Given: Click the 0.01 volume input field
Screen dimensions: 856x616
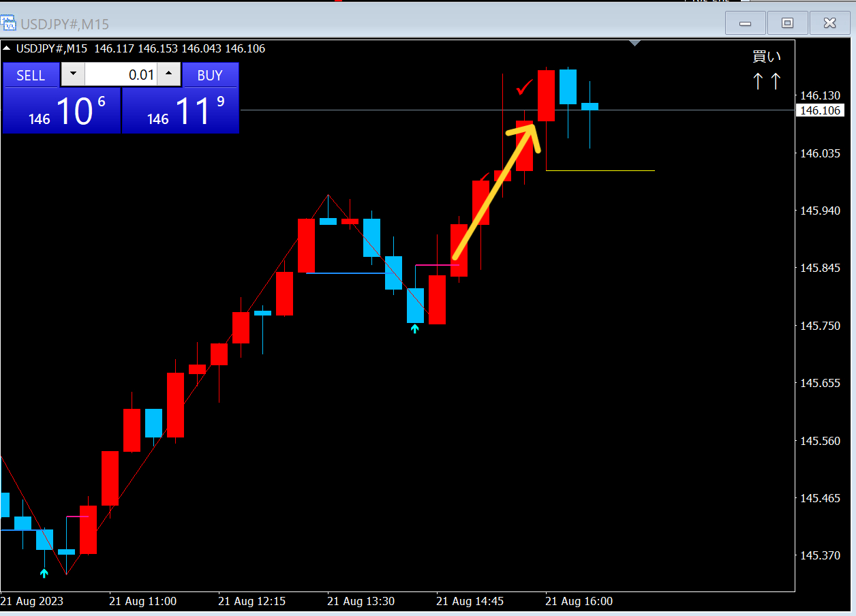Looking at the screenshot, I should [121, 74].
